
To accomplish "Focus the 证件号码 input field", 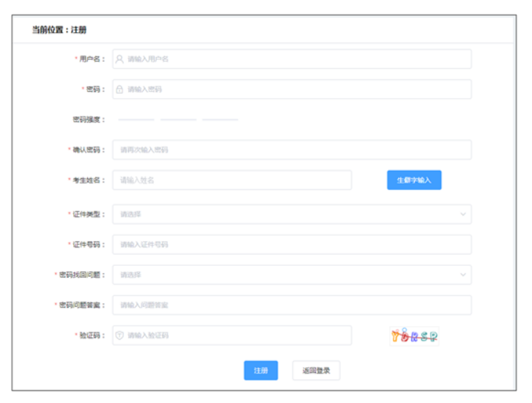I will point(292,244).
